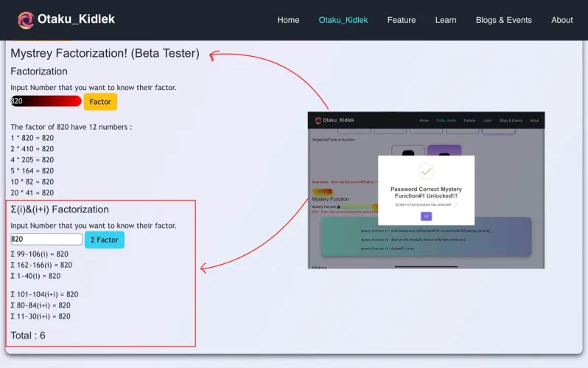The height and width of the screenshot is (368, 588).
Task: Click the Σ(i)&(i+i) Factorization heading
Action: (x=60, y=209)
